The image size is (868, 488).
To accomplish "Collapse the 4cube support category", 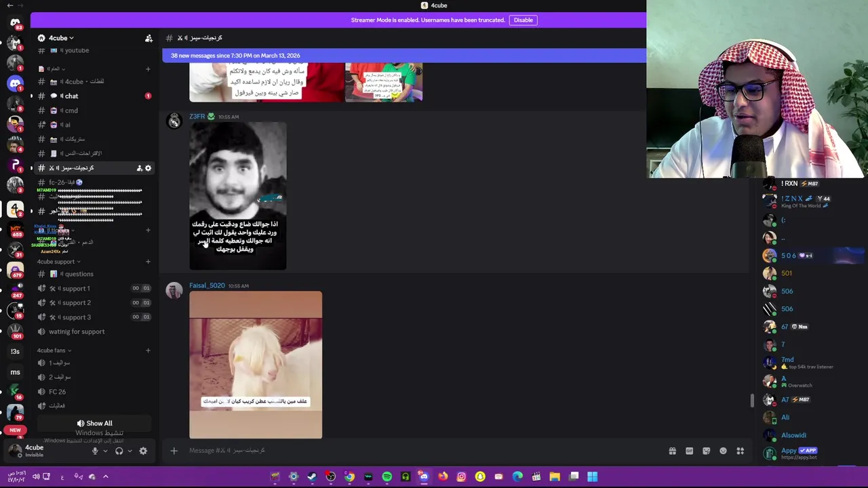I will click(58, 262).
